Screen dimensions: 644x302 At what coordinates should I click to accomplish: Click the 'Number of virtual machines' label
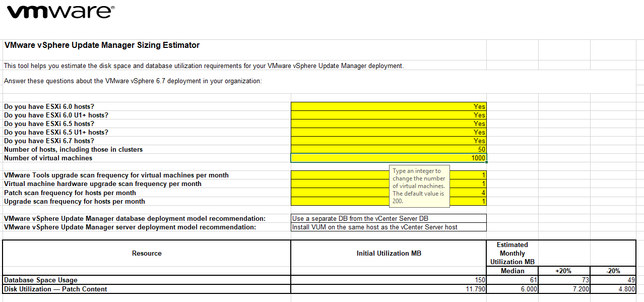(48, 158)
